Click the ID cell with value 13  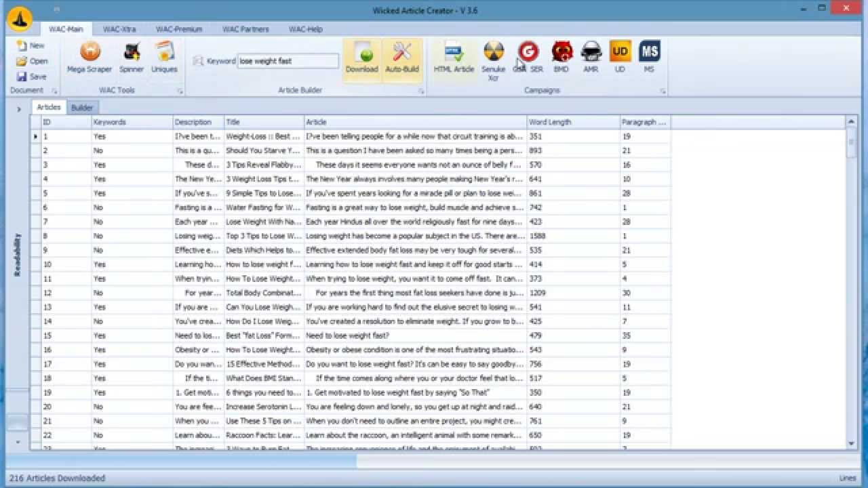(66, 307)
